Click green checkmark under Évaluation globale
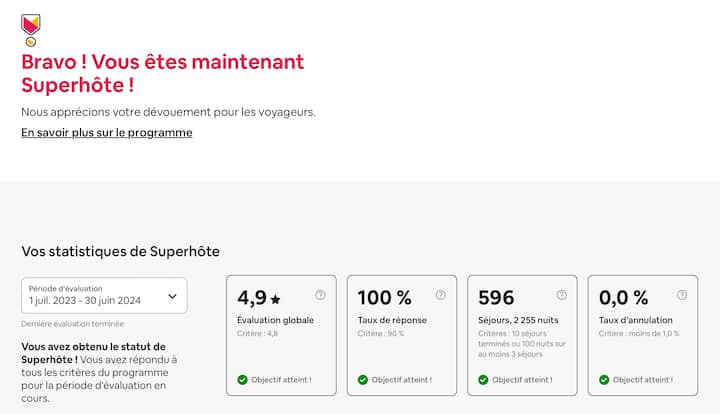 (x=242, y=380)
